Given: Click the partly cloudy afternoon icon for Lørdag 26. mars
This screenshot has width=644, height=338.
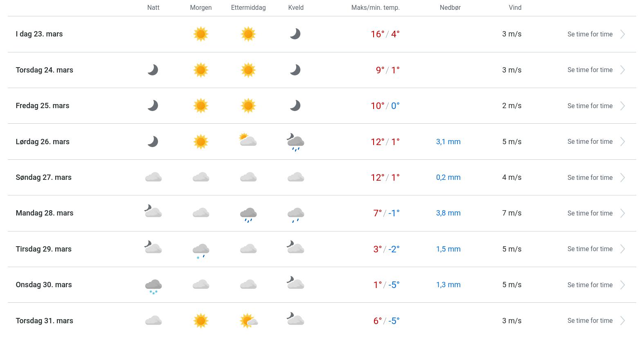Looking at the screenshot, I should click(x=248, y=140).
